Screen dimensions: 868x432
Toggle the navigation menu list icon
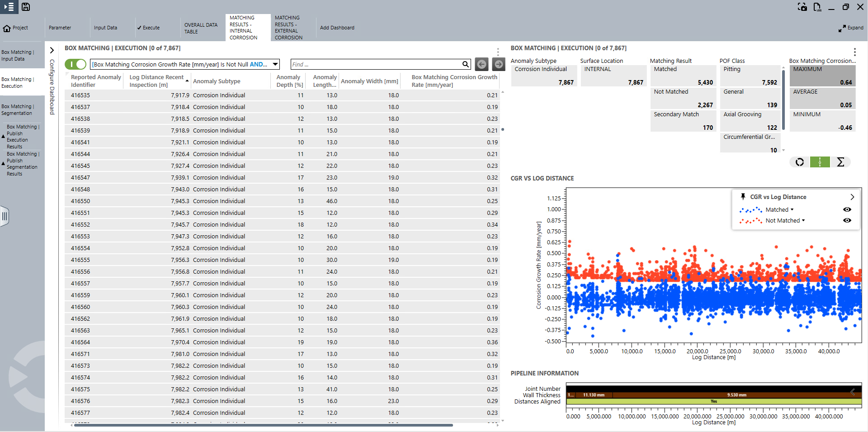(9, 7)
